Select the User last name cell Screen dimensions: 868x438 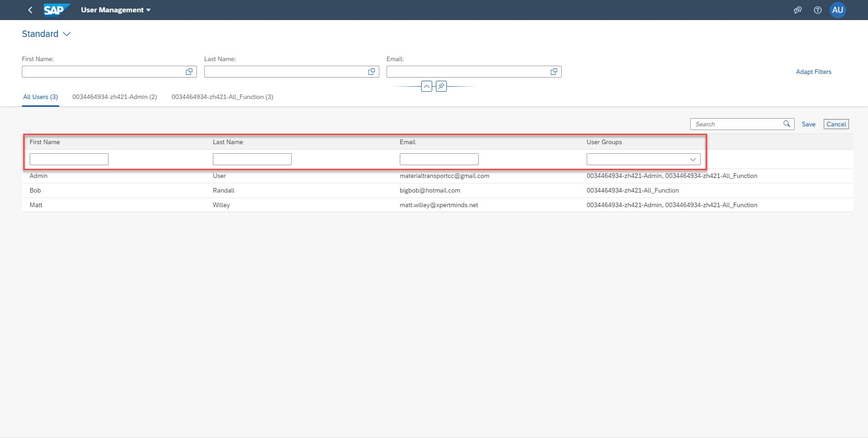pos(219,176)
